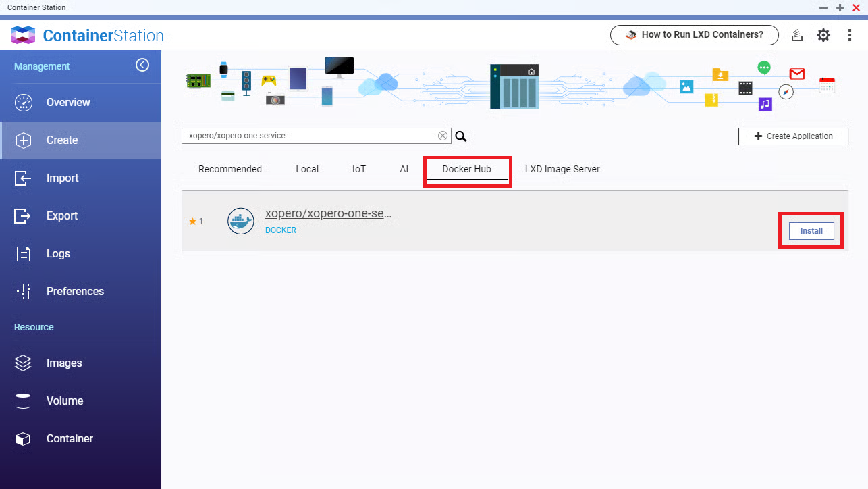Viewport: 868px width, 489px height.
Task: Select Create in the sidebar
Action: [80, 140]
